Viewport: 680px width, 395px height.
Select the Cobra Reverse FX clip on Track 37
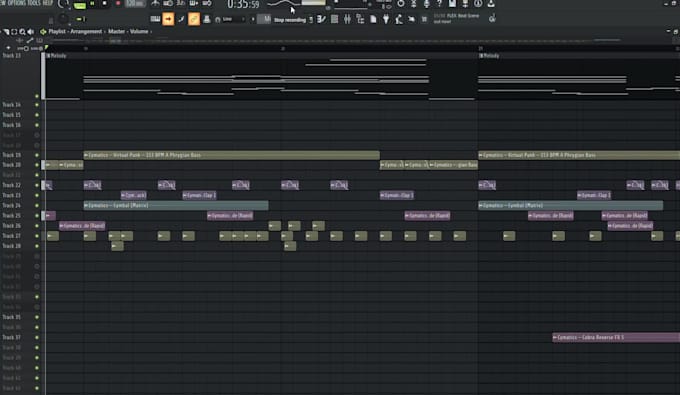[x=616, y=337]
